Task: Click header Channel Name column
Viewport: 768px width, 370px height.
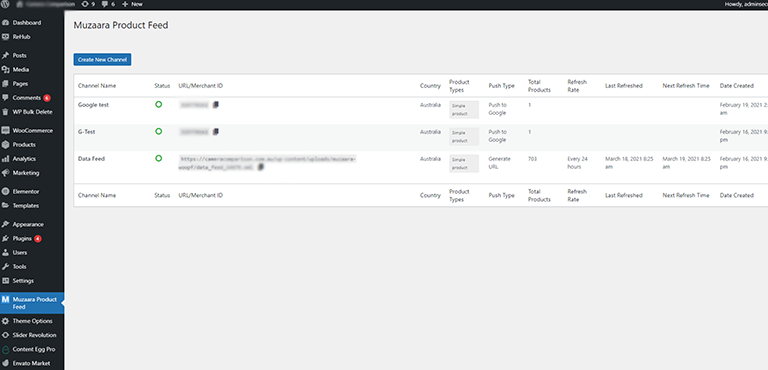Action: click(x=97, y=86)
